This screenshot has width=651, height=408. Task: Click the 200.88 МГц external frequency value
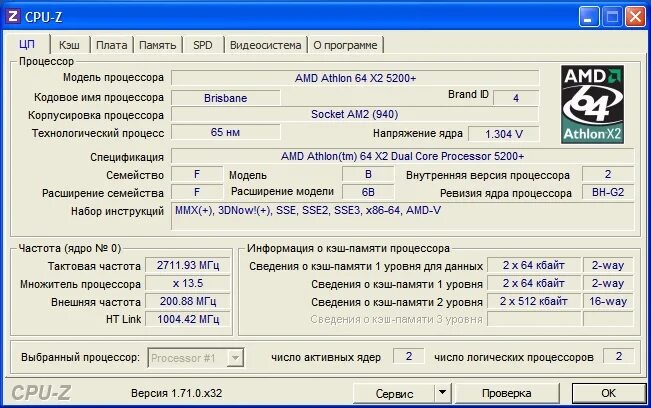pos(188,301)
